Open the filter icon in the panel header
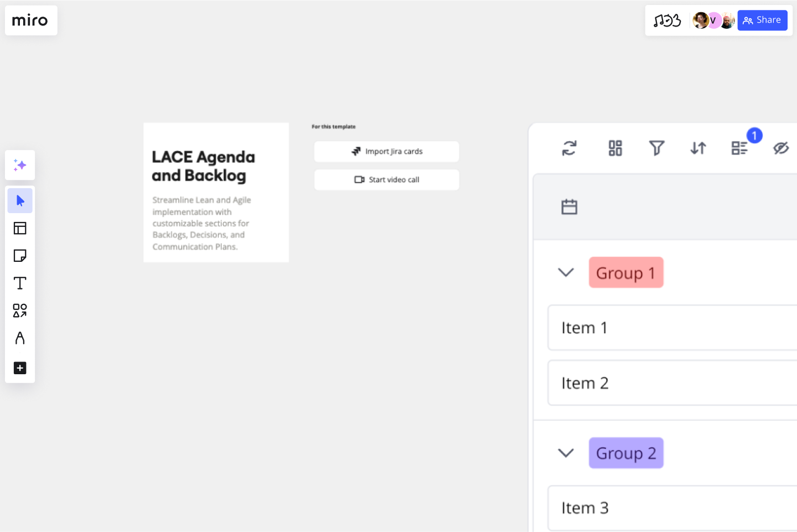 pos(656,148)
